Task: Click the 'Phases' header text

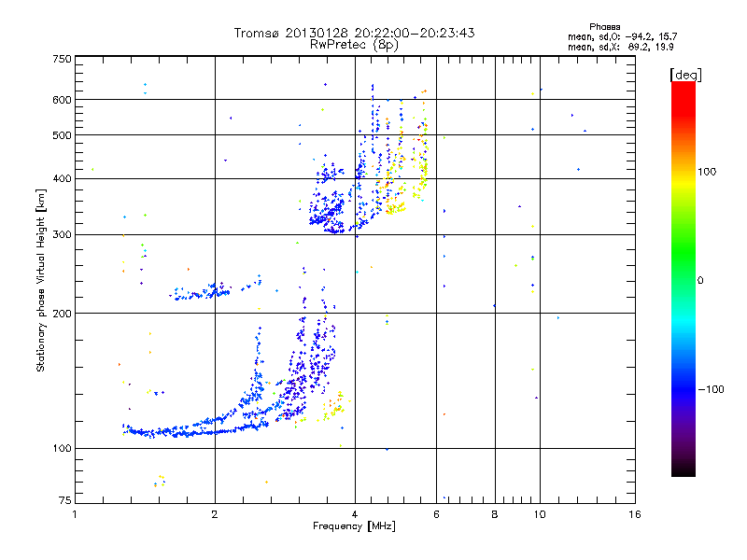Action: (x=604, y=27)
